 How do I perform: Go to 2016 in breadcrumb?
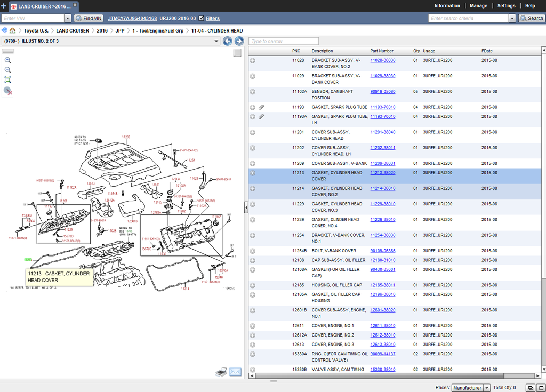tap(102, 30)
